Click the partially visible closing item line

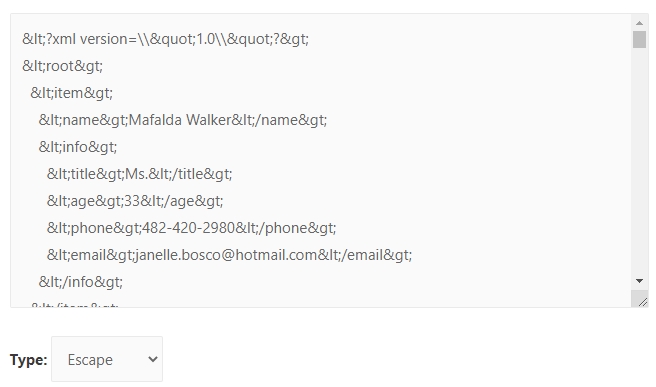pos(74,305)
